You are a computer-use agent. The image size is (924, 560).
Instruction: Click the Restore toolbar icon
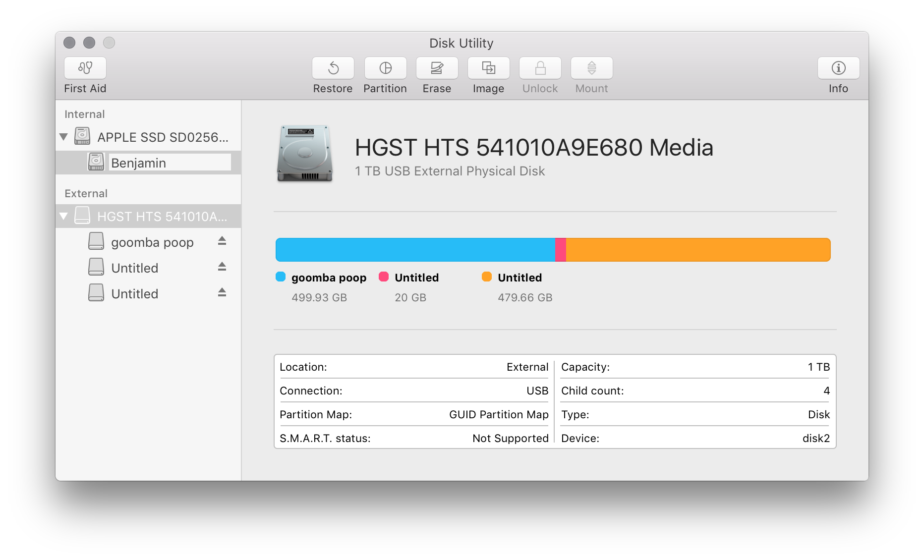(333, 68)
